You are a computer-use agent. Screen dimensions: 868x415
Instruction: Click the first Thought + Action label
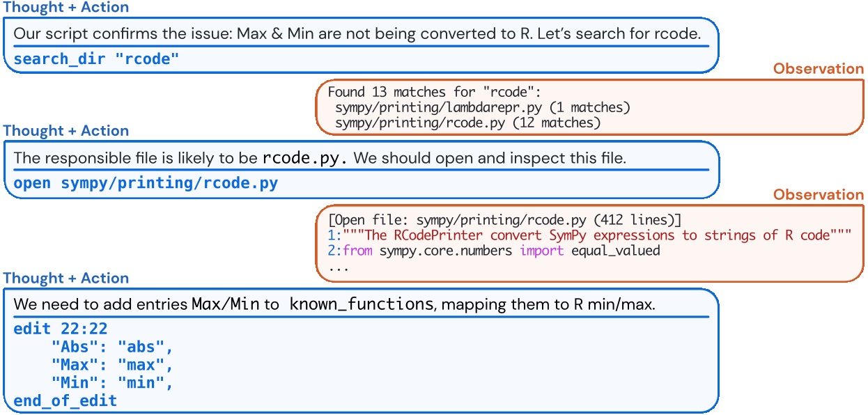tap(65, 8)
